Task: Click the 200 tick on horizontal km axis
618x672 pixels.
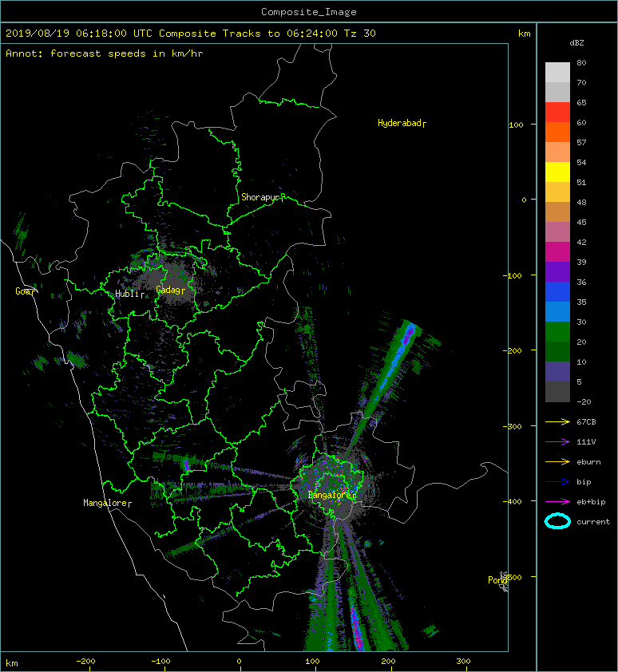Action: 388,662
